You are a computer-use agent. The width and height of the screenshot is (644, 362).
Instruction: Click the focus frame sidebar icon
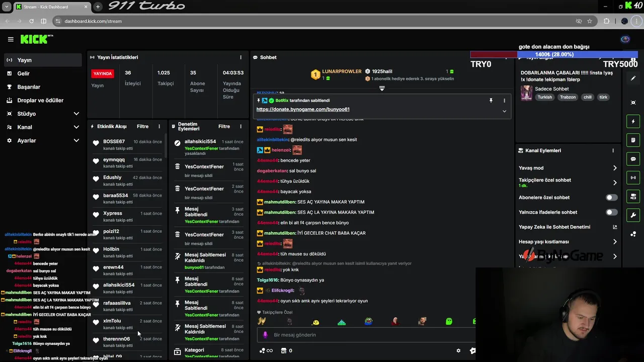(x=633, y=103)
